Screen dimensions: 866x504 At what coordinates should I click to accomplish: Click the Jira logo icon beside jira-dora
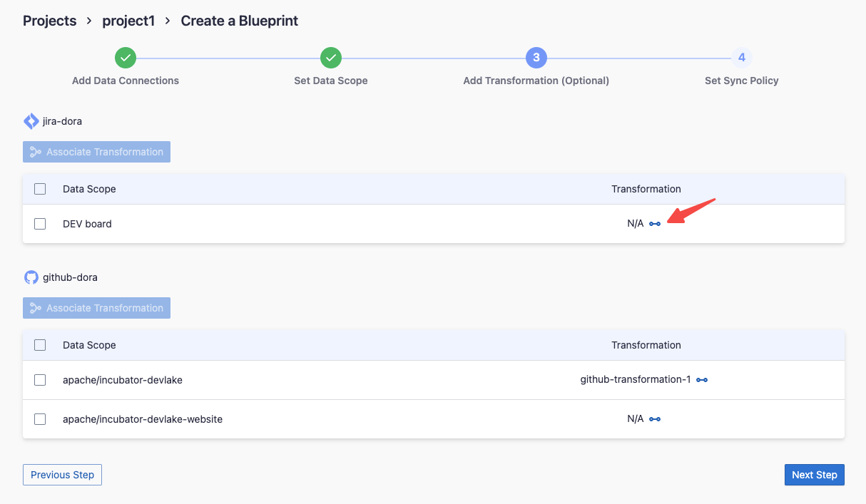tap(31, 121)
